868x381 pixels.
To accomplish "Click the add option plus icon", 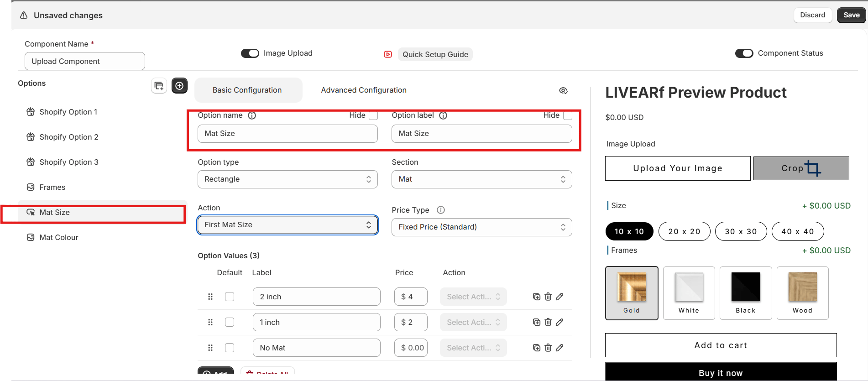I will [x=179, y=86].
